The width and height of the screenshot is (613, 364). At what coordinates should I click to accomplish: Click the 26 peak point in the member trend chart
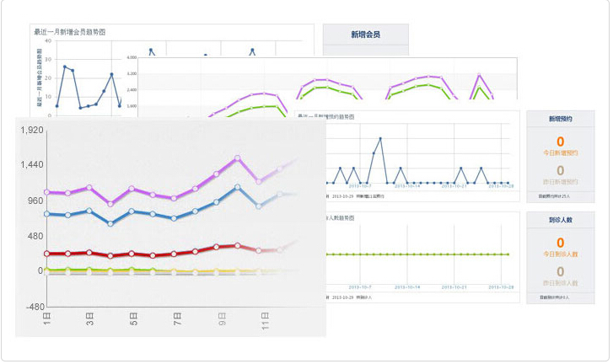[x=65, y=67]
